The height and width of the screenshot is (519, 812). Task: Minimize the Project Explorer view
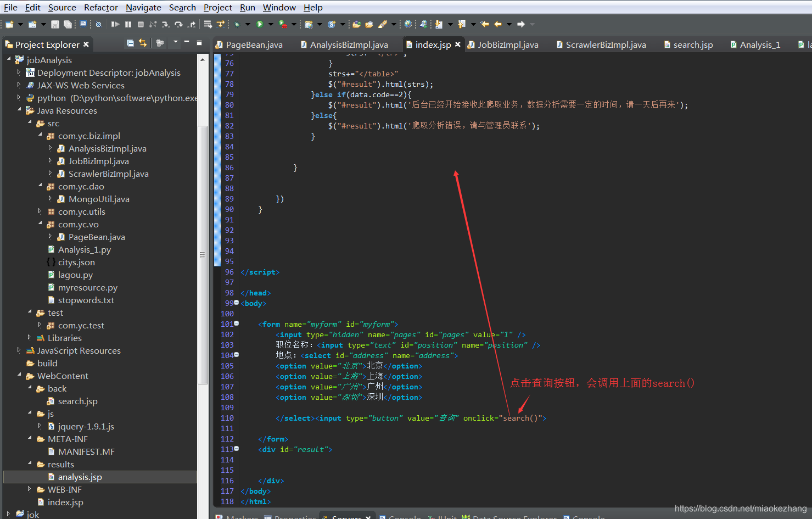pyautogui.click(x=187, y=42)
